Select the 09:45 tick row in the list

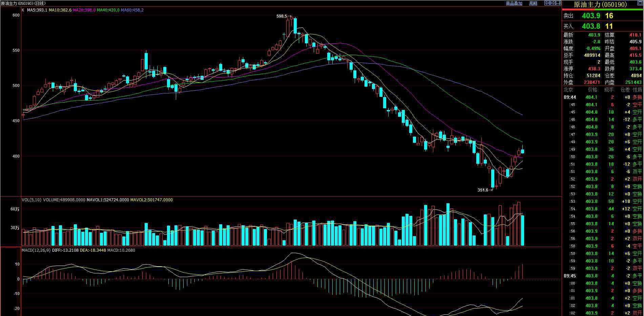603,276
